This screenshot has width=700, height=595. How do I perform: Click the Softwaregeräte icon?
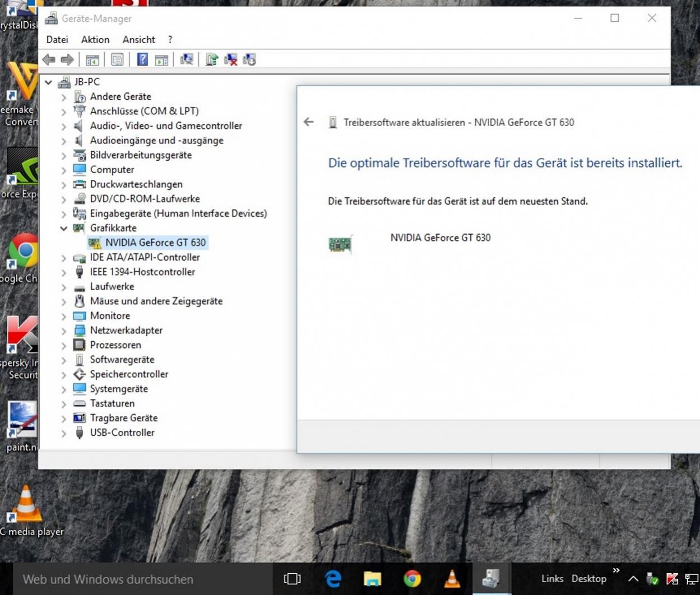click(80, 360)
